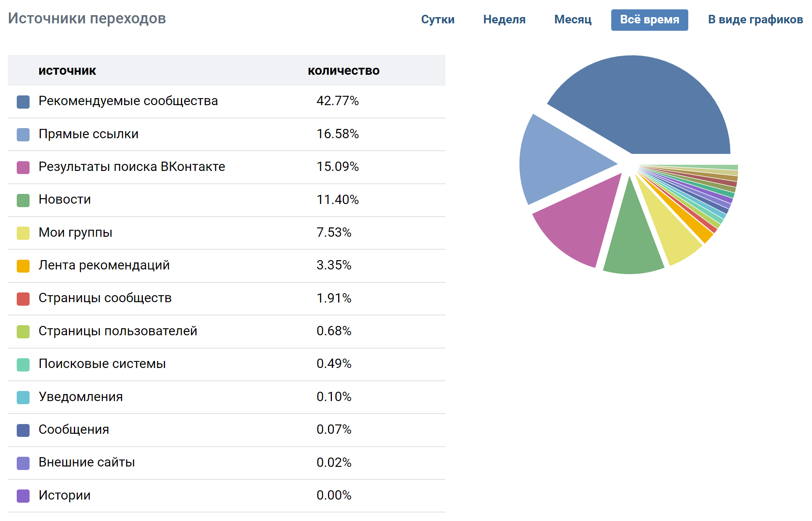
Task: Click the 7.53% value
Action: 334,232
